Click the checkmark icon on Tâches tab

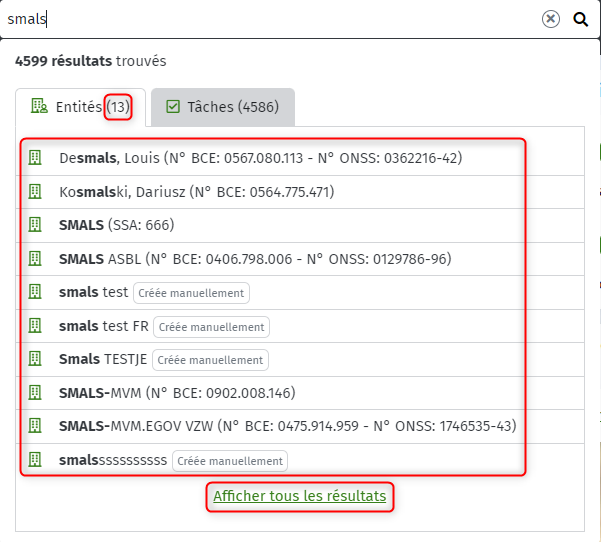tap(173, 107)
